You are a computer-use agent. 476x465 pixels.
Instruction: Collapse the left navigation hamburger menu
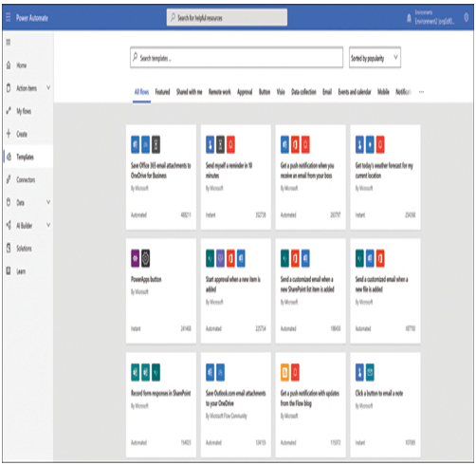coord(9,42)
